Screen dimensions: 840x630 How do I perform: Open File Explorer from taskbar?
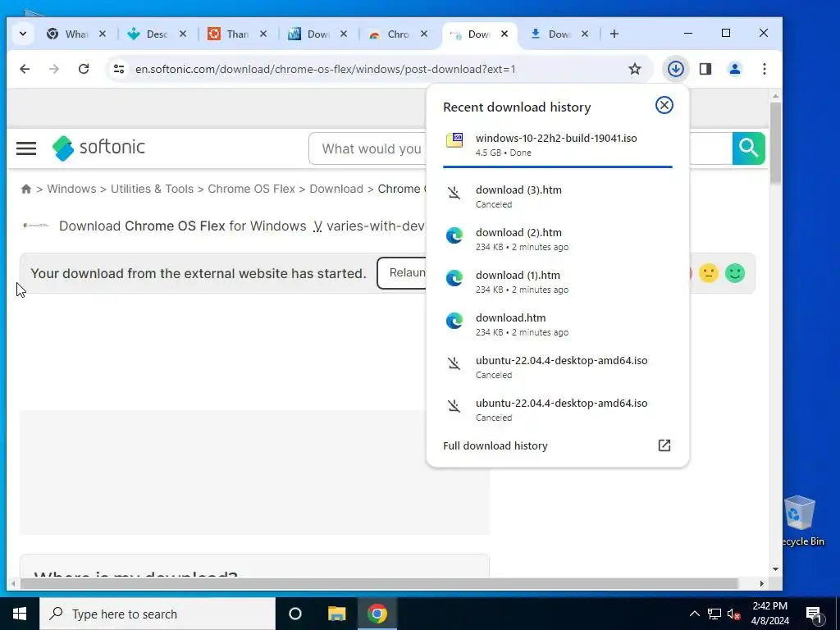point(336,614)
